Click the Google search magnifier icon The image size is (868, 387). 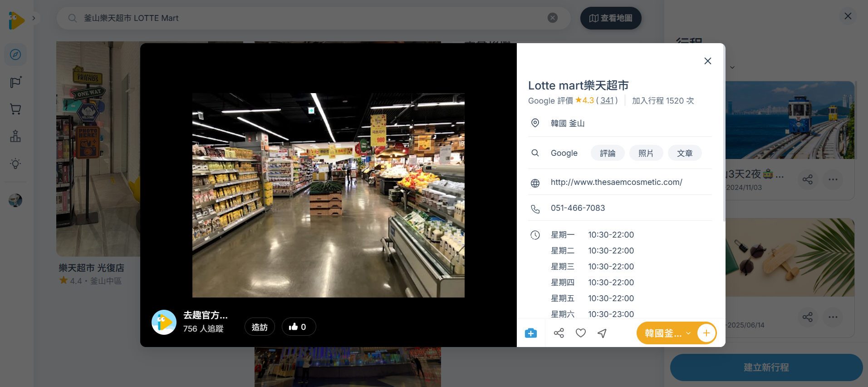pyautogui.click(x=535, y=153)
